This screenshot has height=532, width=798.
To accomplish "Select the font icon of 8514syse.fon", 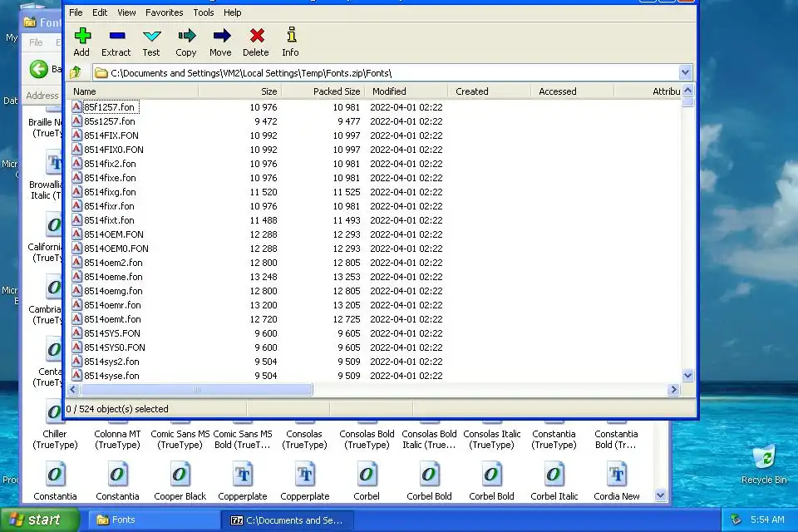I will (x=76, y=375).
